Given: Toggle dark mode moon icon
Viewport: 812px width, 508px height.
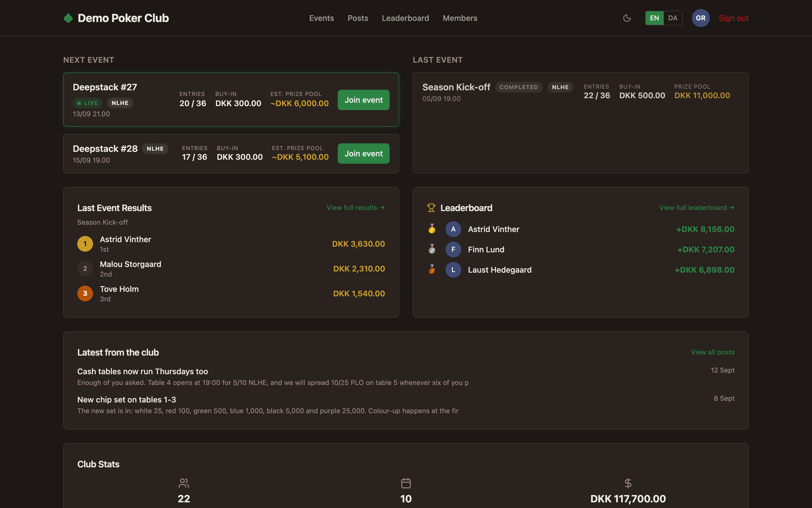Looking at the screenshot, I should [627, 18].
